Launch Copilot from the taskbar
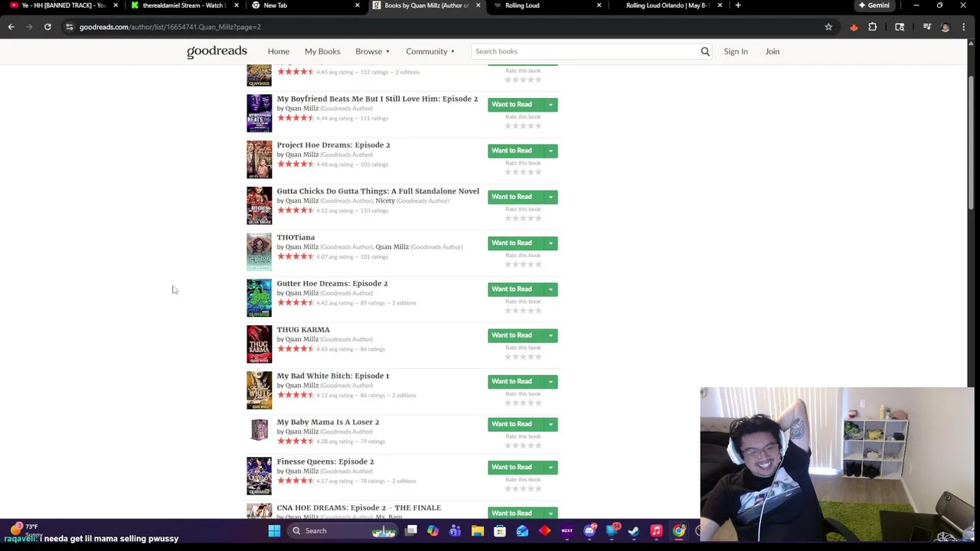Image resolution: width=980 pixels, height=551 pixels. point(433,530)
